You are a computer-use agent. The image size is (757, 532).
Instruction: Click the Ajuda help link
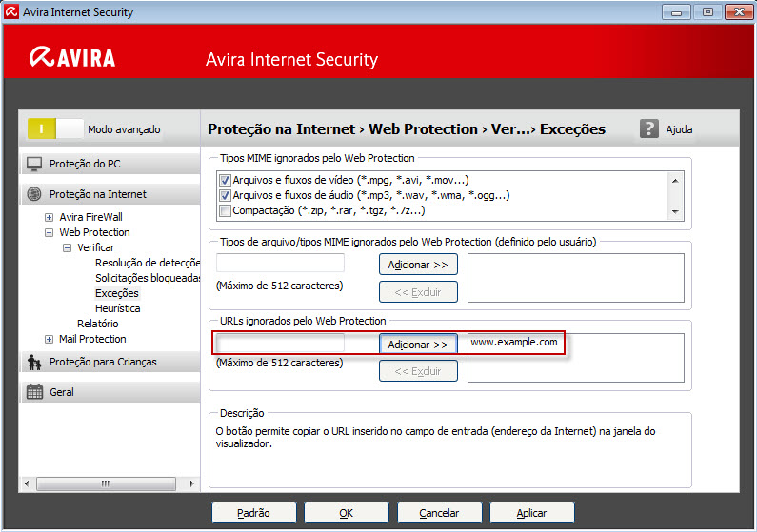(x=679, y=129)
